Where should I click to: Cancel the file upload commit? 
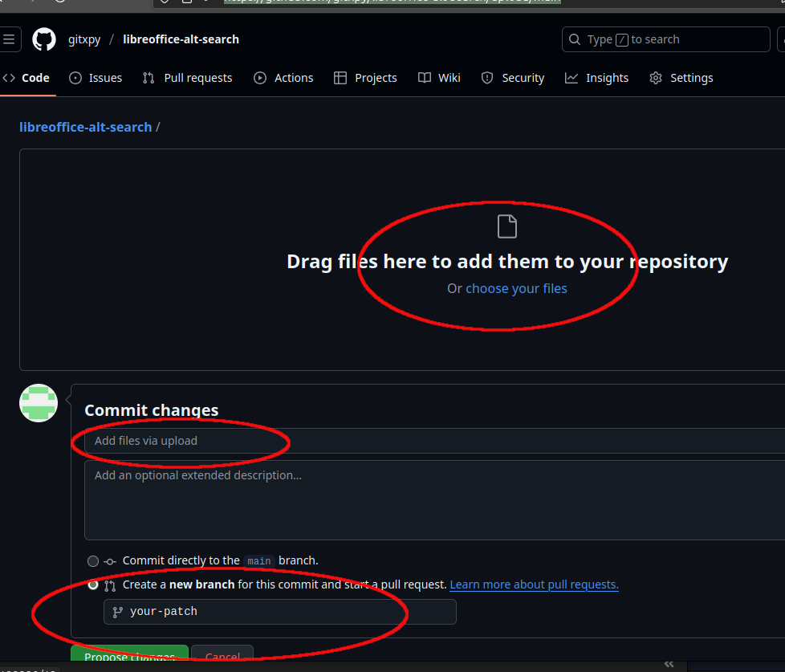pyautogui.click(x=222, y=654)
